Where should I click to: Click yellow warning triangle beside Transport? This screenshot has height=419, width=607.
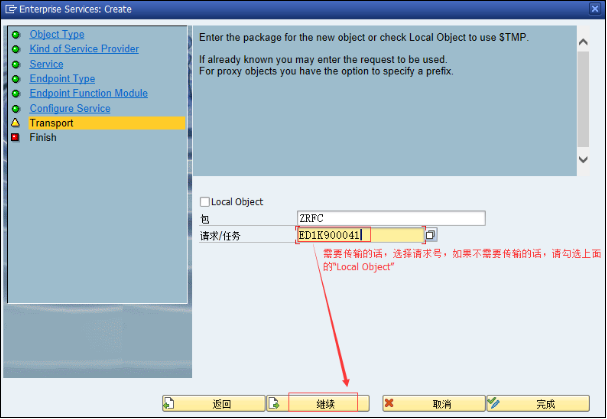coord(15,123)
